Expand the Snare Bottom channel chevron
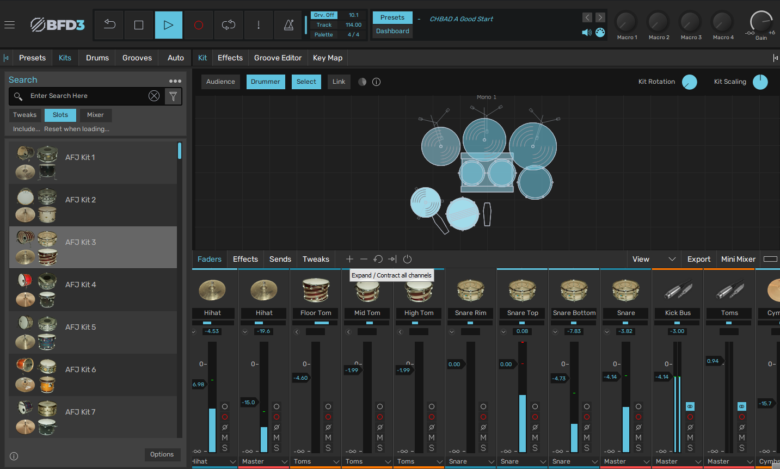Viewport: 780px width, 469px height. [555, 332]
